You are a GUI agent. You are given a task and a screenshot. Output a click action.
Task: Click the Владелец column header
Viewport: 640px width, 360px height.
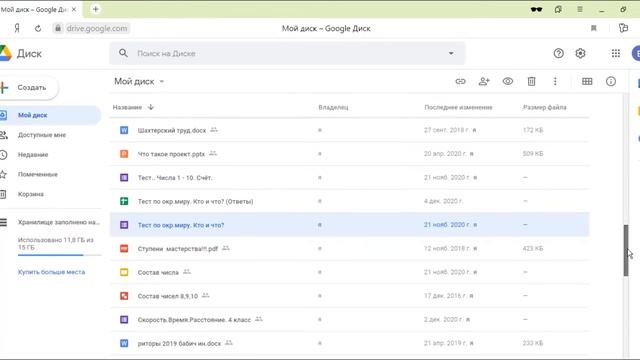(333, 107)
